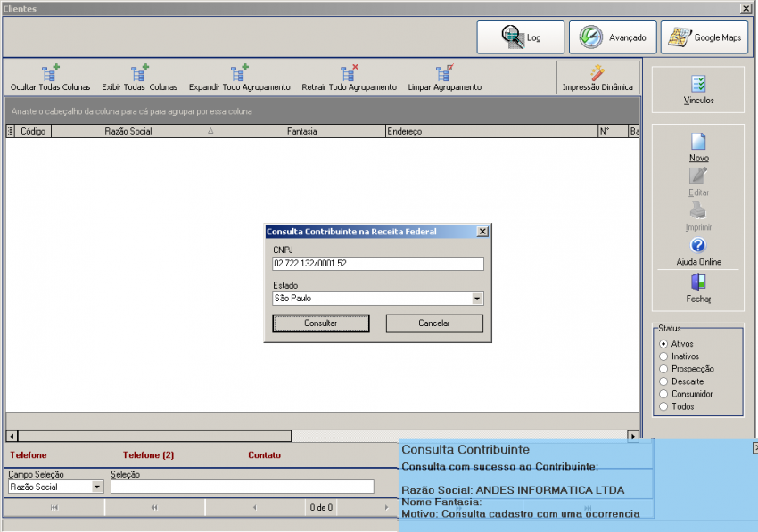Select the Descarte status option
This screenshot has height=532, width=758.
coord(663,381)
